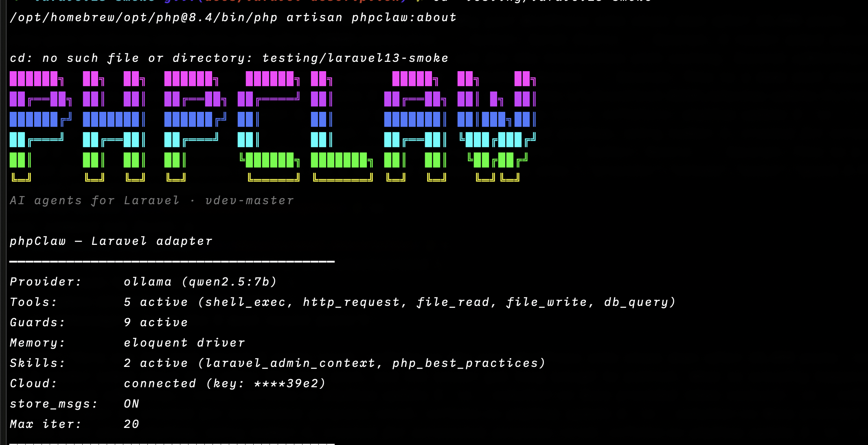Click the 'Guards:' label
The image size is (868, 445).
pos(37,323)
